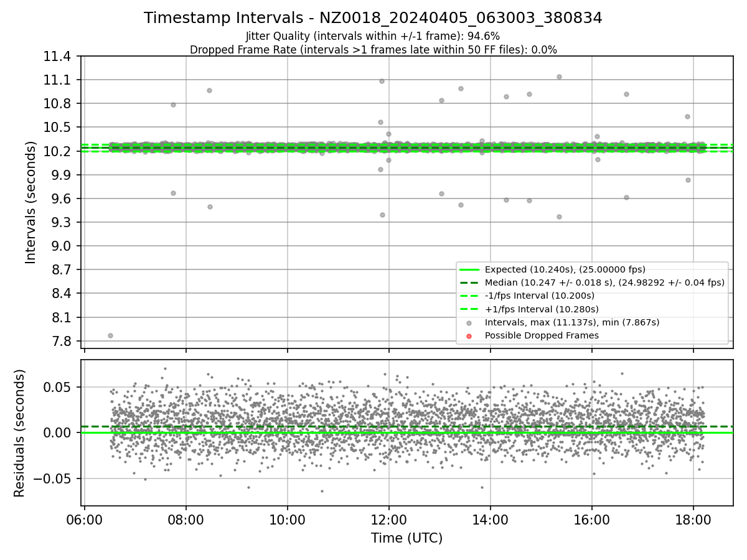The image size is (747, 560).
Task: Click the y-axis tick label '11.1'
Action: tap(57, 80)
